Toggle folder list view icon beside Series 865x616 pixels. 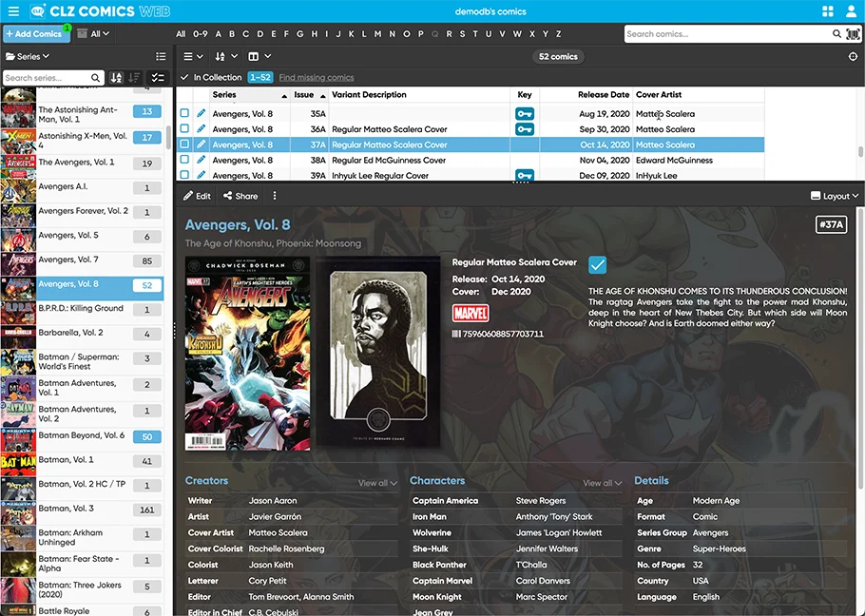[x=161, y=56]
